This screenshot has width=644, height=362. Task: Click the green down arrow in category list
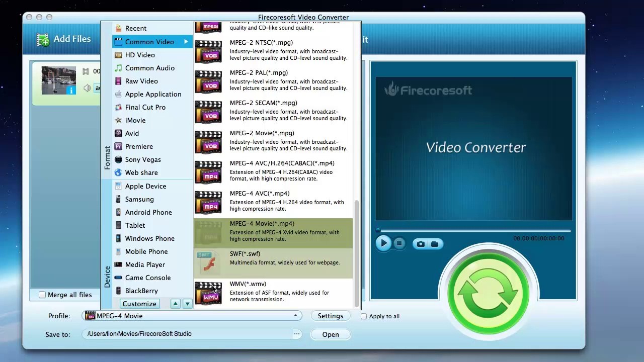click(x=187, y=304)
